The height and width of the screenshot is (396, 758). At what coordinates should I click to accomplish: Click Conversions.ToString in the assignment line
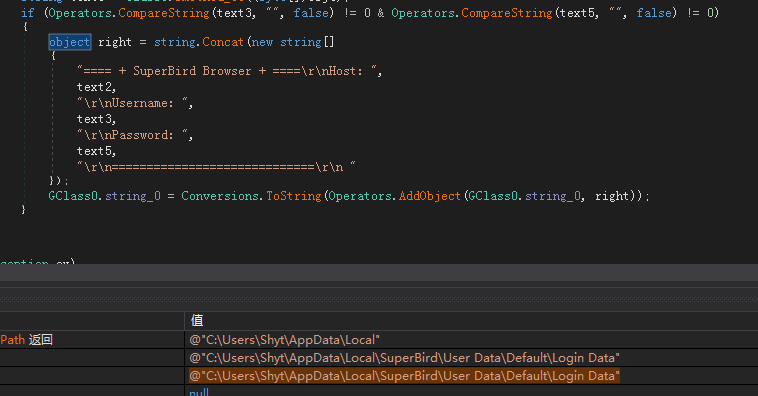click(251, 196)
